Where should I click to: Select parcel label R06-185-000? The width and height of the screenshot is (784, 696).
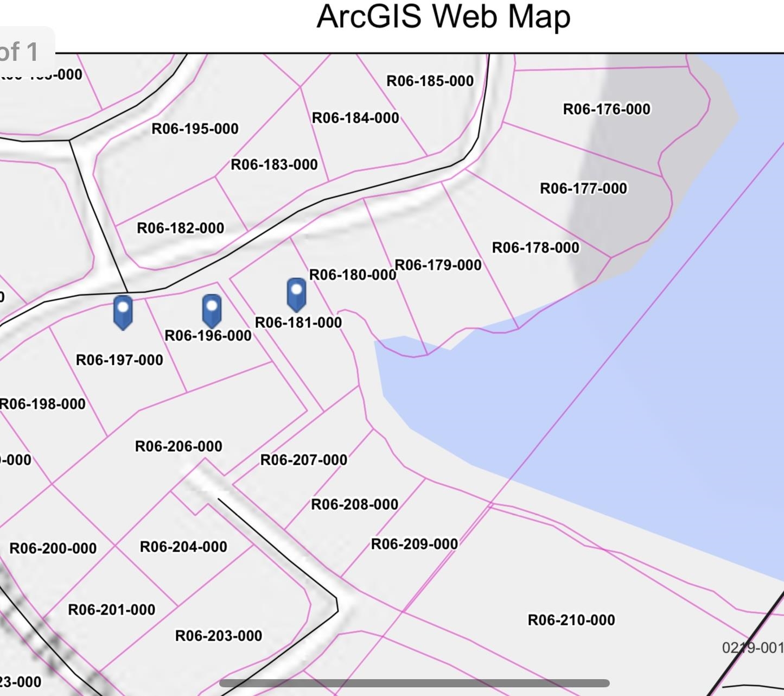pos(430,81)
